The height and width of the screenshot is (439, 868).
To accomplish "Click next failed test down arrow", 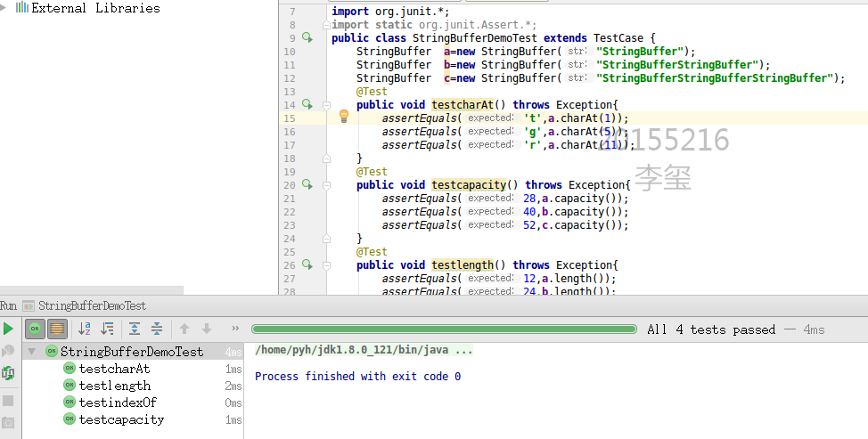I will point(207,329).
